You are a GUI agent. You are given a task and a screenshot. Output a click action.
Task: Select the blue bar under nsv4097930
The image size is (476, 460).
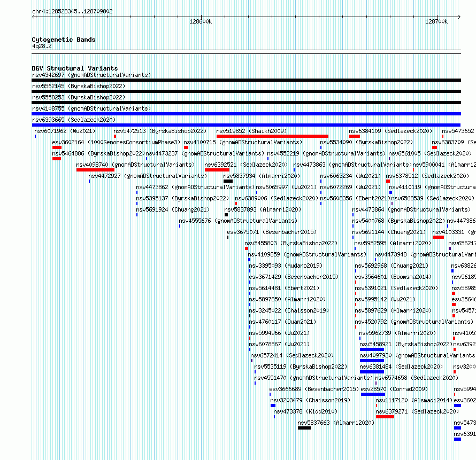(372, 361)
